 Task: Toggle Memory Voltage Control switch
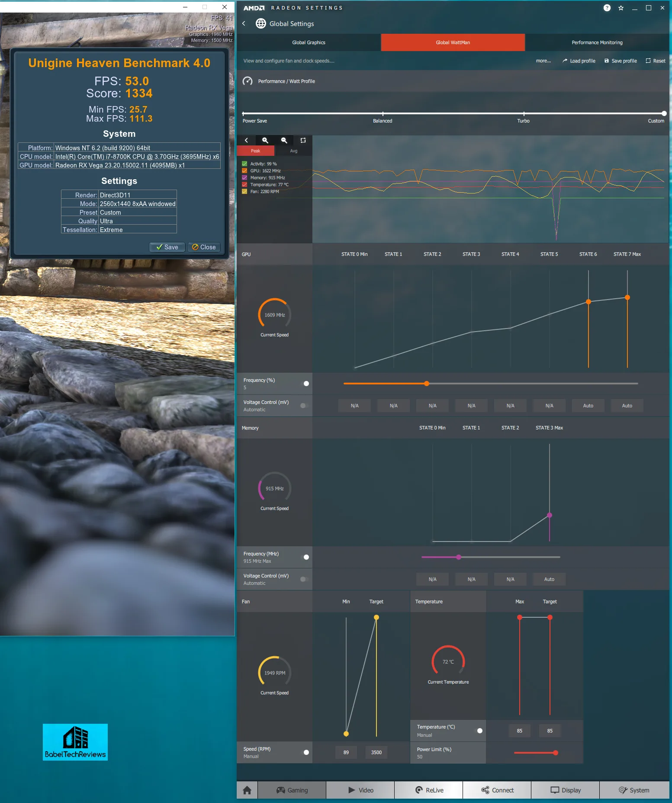click(x=305, y=579)
